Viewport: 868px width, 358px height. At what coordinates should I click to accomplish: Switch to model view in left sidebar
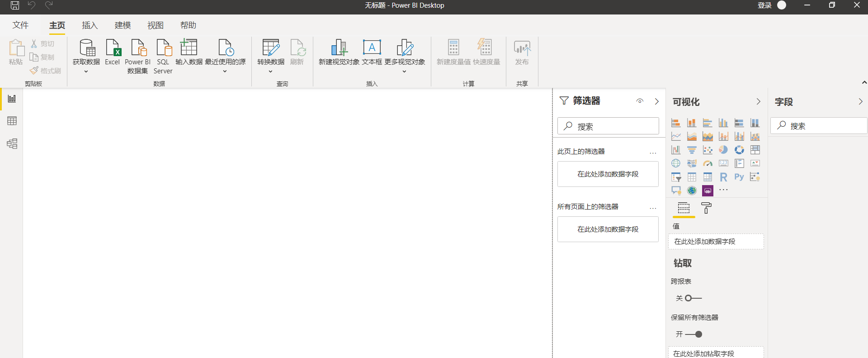pos(12,143)
